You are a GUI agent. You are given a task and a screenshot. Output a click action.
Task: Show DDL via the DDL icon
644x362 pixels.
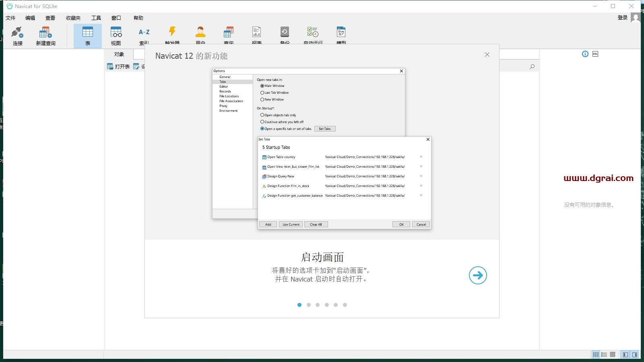tap(595, 54)
